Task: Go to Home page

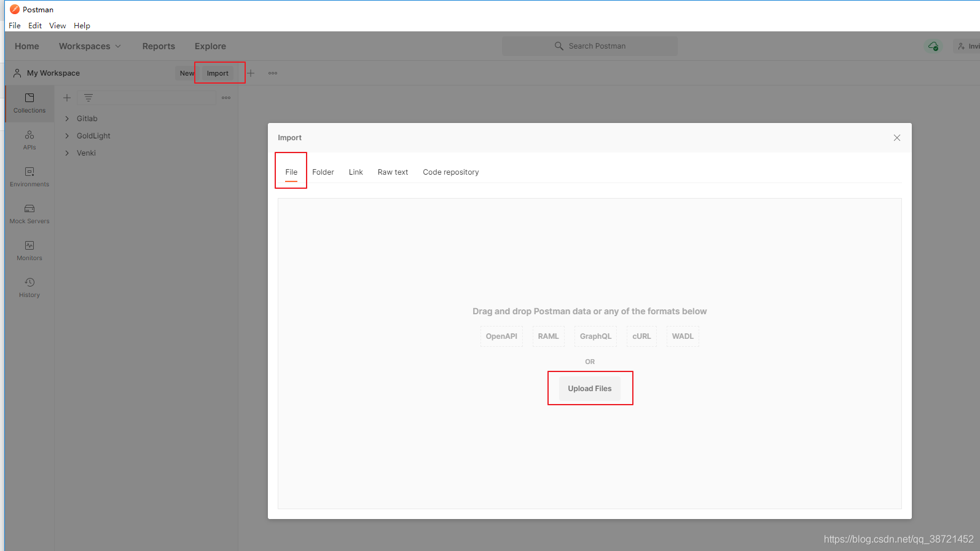Action: 27,46
